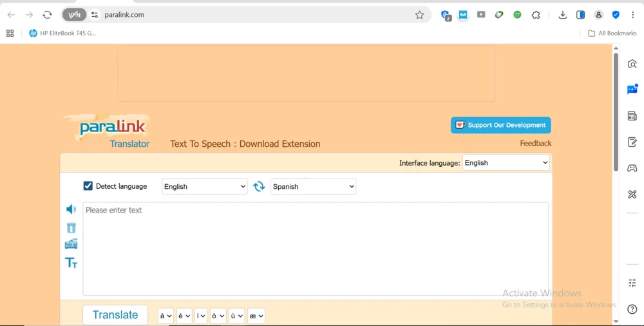Screen dimensions: 644x326
Task: Open the virtual keyboard icon
Action: (x=71, y=244)
